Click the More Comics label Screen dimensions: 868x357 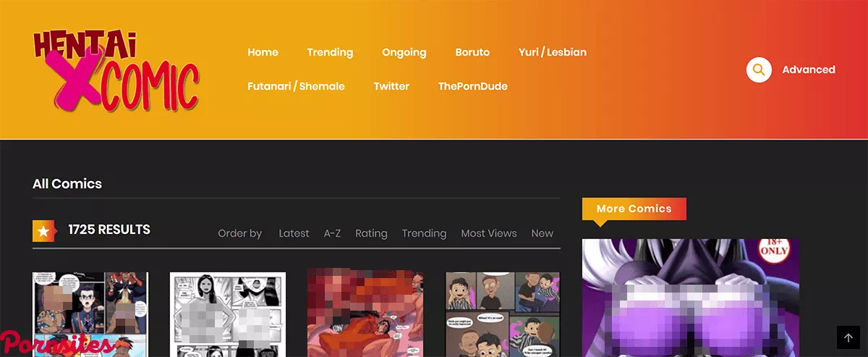tap(634, 209)
